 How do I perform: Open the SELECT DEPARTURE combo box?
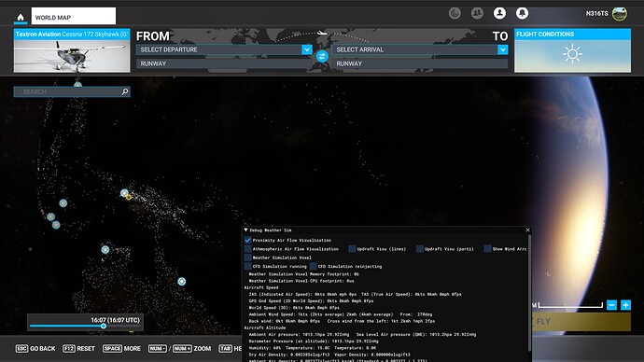(x=224, y=49)
